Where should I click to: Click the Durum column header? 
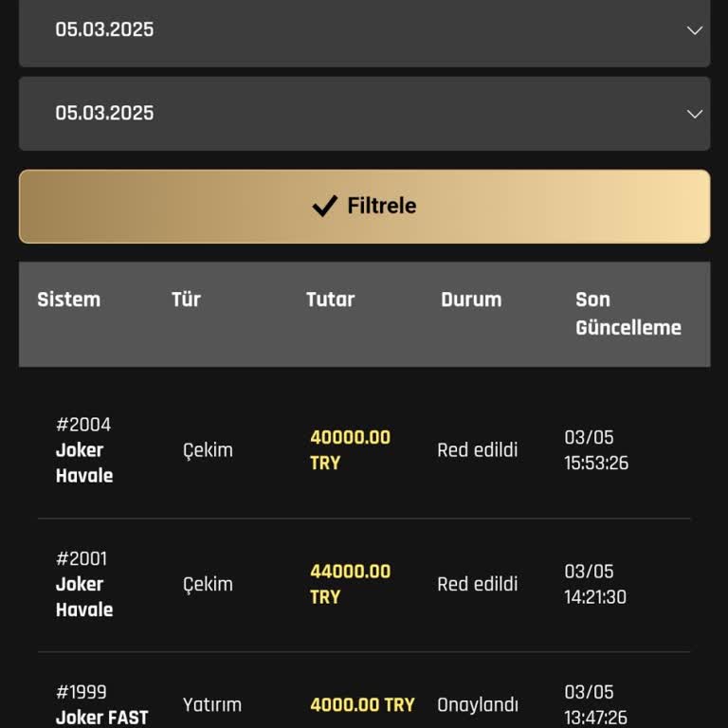(x=470, y=300)
